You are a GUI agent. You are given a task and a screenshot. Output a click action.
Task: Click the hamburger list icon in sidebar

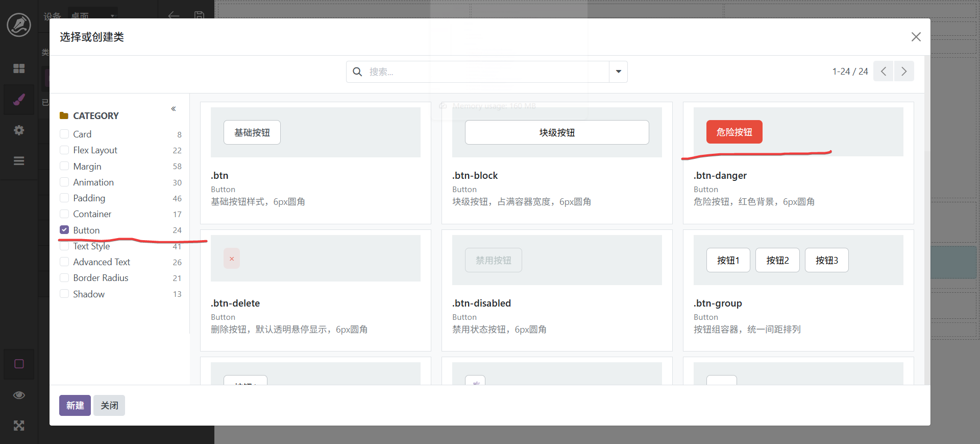[x=19, y=161]
